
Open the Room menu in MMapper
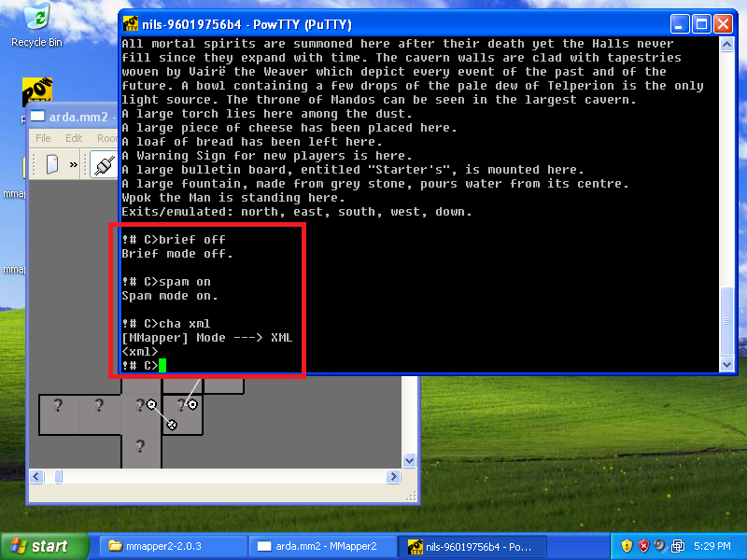(106, 138)
